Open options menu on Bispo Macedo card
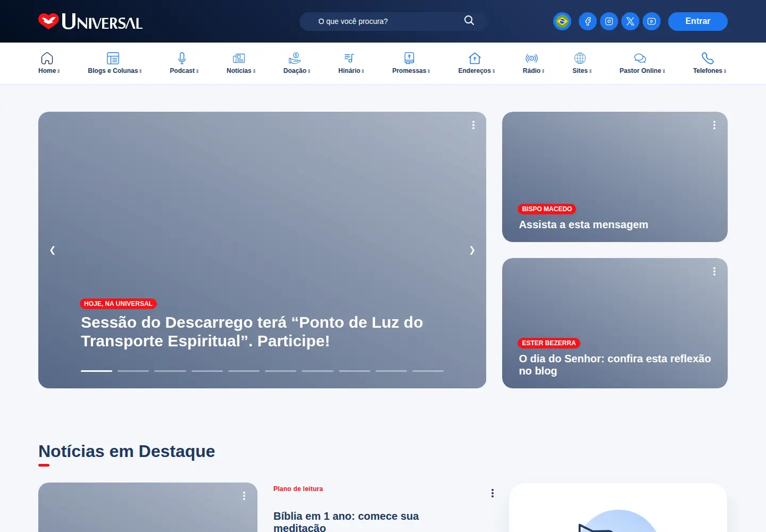This screenshot has height=532, width=766. 714,125
